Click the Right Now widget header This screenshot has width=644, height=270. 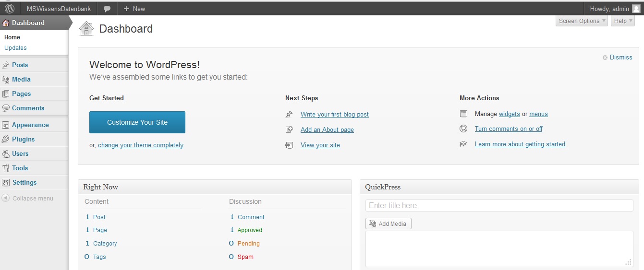point(215,187)
